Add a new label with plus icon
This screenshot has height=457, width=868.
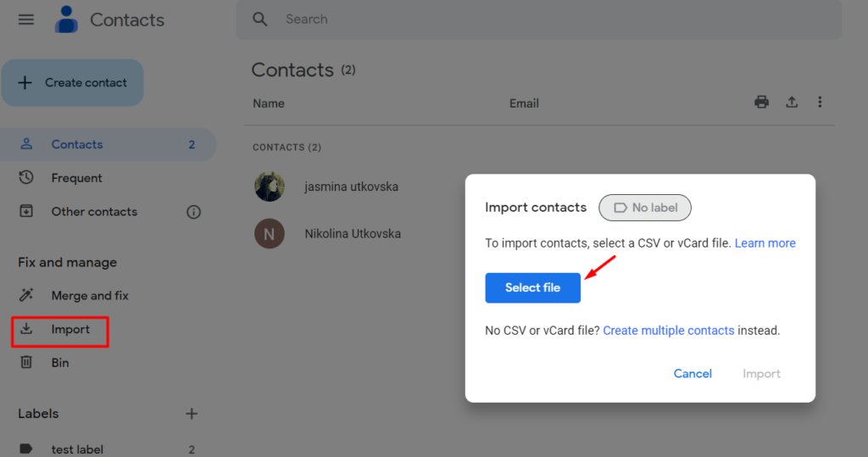click(x=192, y=414)
